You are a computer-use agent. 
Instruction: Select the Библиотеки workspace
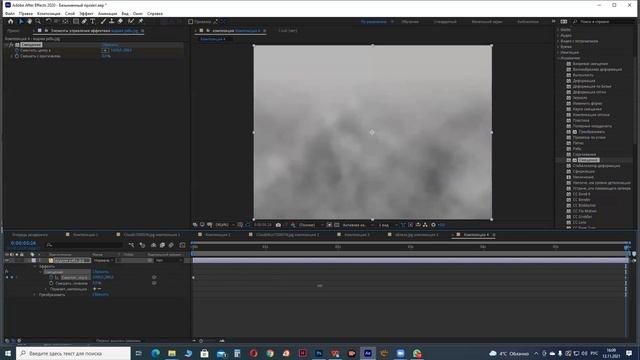(x=528, y=22)
